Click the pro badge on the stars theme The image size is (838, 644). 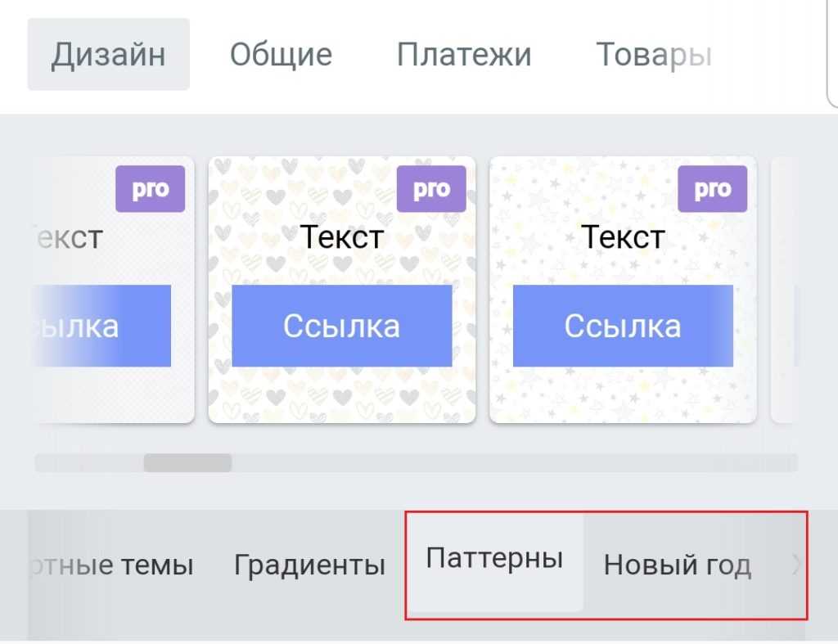(712, 189)
